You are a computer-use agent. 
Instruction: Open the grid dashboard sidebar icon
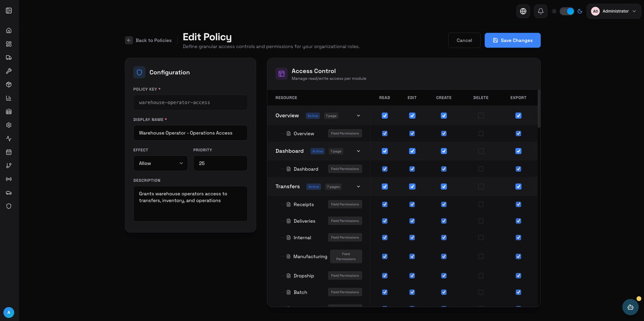click(9, 44)
